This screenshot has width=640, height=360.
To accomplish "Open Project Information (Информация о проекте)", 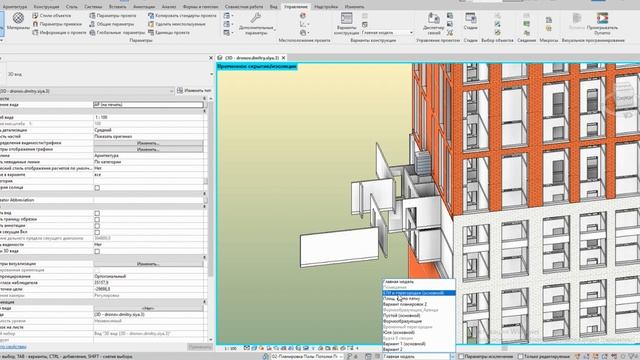I will click(x=59, y=32).
